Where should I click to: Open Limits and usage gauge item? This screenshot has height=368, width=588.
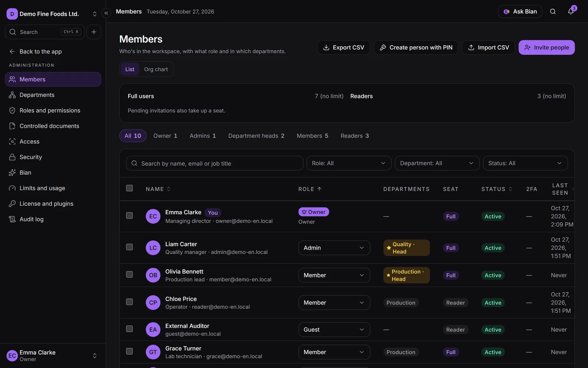[x=53, y=188]
